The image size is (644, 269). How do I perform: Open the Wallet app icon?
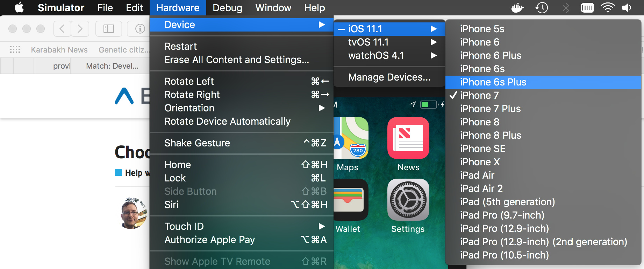click(351, 200)
